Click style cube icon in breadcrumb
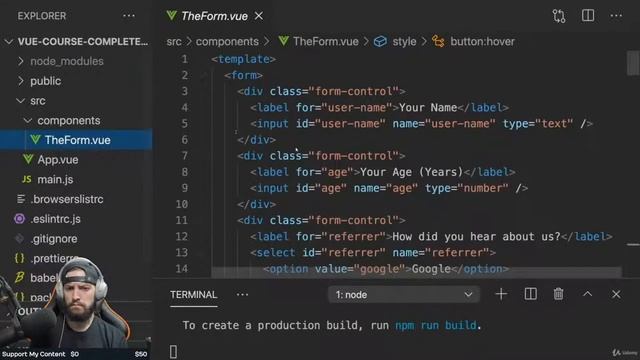Viewport: 640px width, 360px height. click(x=380, y=42)
